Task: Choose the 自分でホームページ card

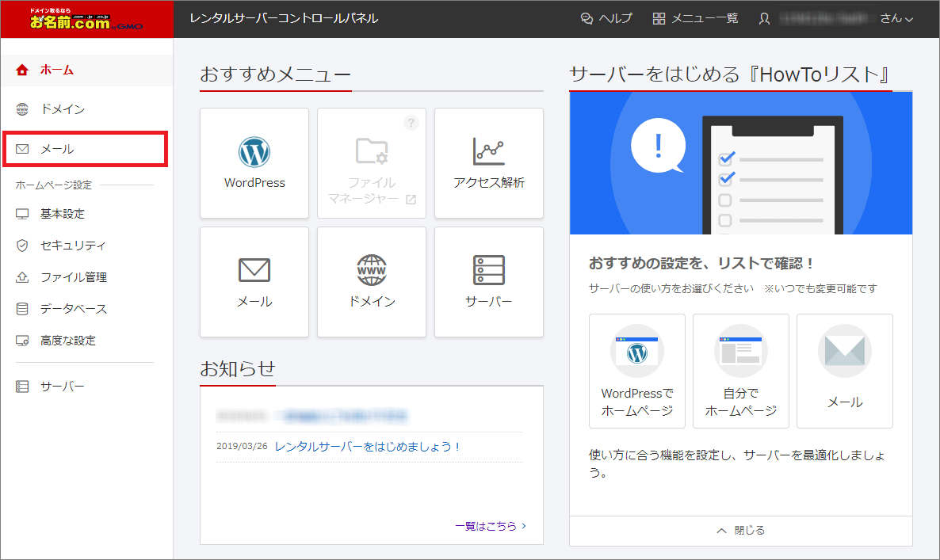Action: pyautogui.click(x=741, y=371)
